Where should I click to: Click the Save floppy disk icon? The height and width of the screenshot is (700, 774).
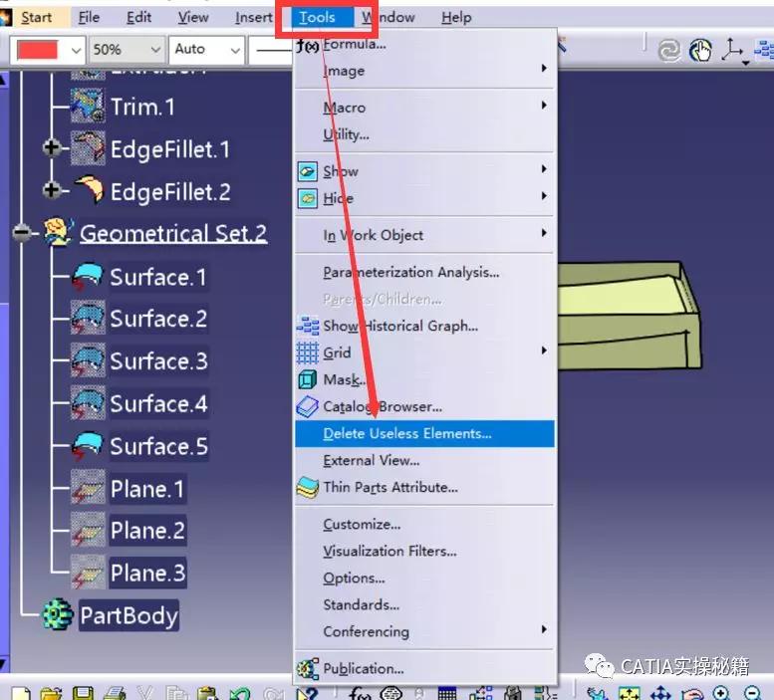83,693
